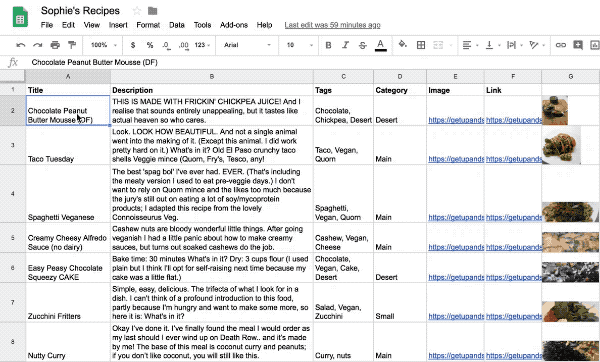Select row 4 header
This screenshot has height=362, width=600.
click(13, 194)
